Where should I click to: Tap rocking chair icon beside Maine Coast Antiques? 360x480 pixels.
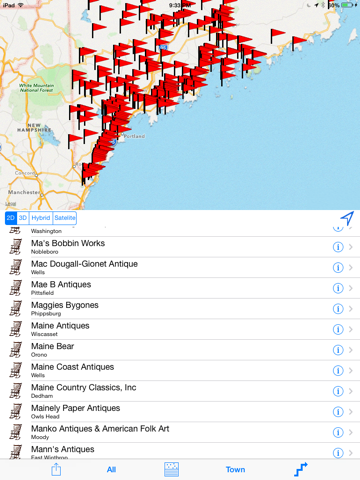[16, 371]
